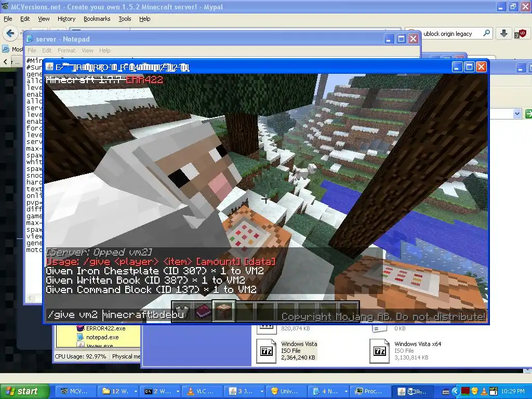This screenshot has width=532, height=399.
Task: Click the on-screen keyboard tray icon
Action: [x=445, y=392]
